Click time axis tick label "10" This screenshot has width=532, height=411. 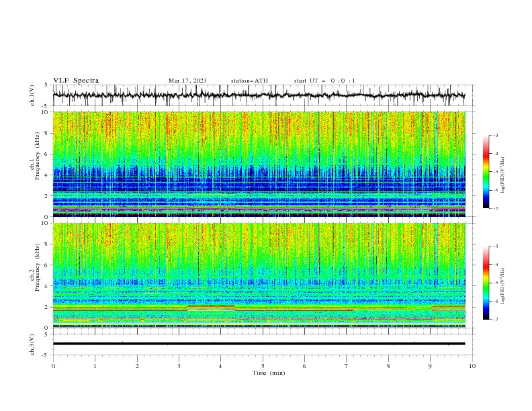[x=472, y=366]
